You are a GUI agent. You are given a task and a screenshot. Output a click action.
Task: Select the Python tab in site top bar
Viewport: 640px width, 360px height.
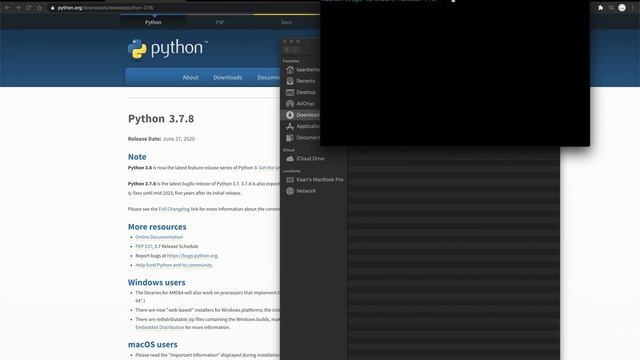153,22
